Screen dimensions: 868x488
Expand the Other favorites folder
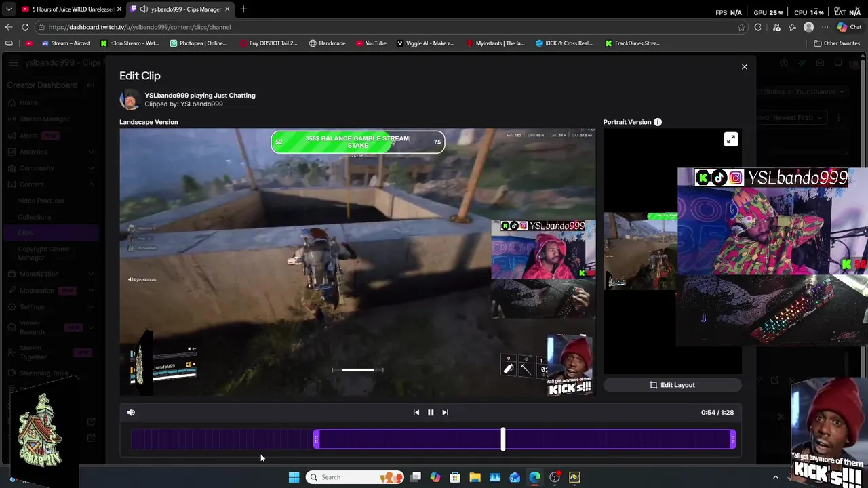coord(837,43)
